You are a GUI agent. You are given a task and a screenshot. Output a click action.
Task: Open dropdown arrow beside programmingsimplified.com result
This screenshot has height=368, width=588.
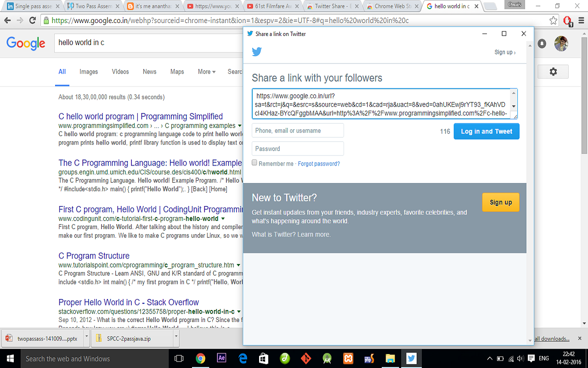tap(239, 126)
